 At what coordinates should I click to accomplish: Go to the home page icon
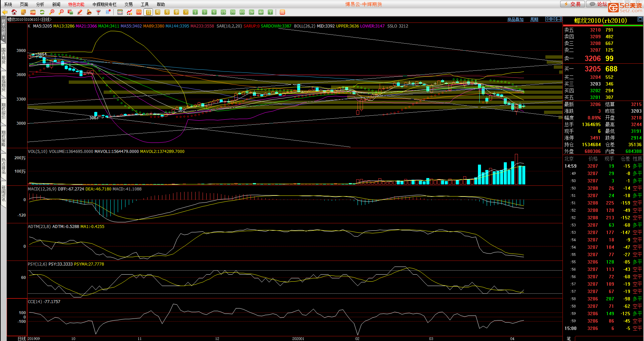click(14, 12)
